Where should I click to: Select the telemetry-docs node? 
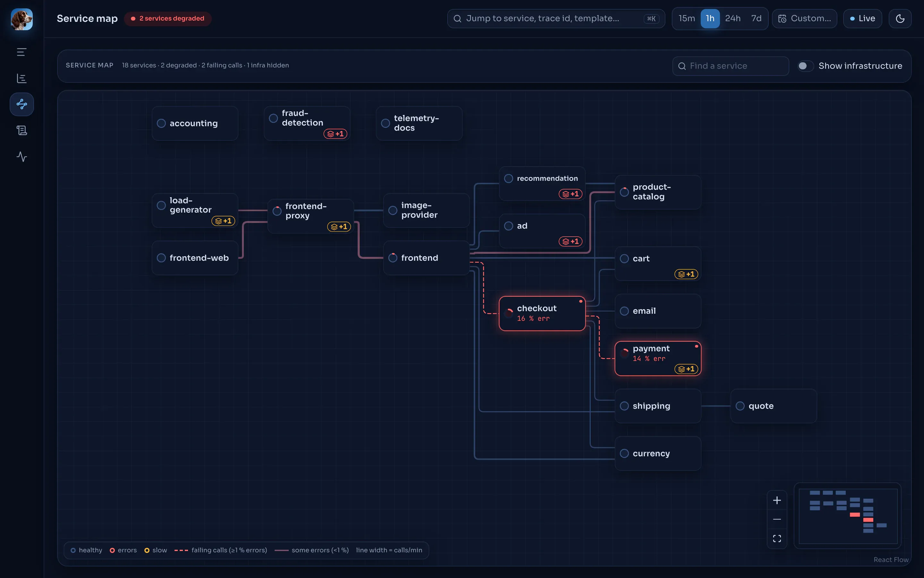(419, 123)
